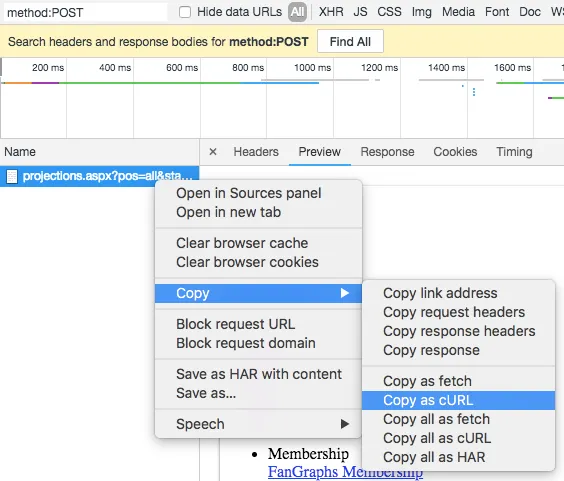
Task: Select the All filter button
Action: point(297,12)
